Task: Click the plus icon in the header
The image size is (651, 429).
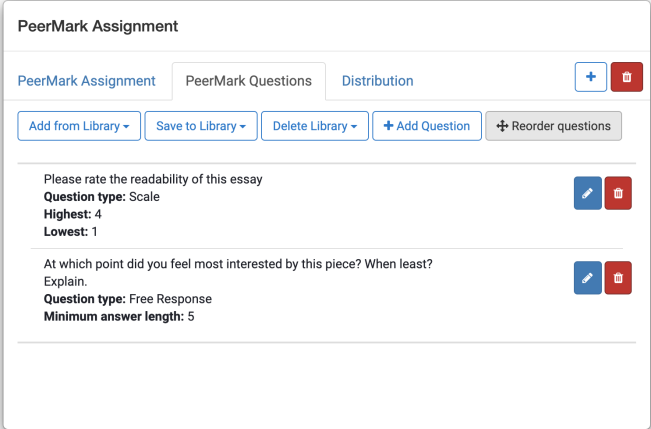Action: coord(590,77)
